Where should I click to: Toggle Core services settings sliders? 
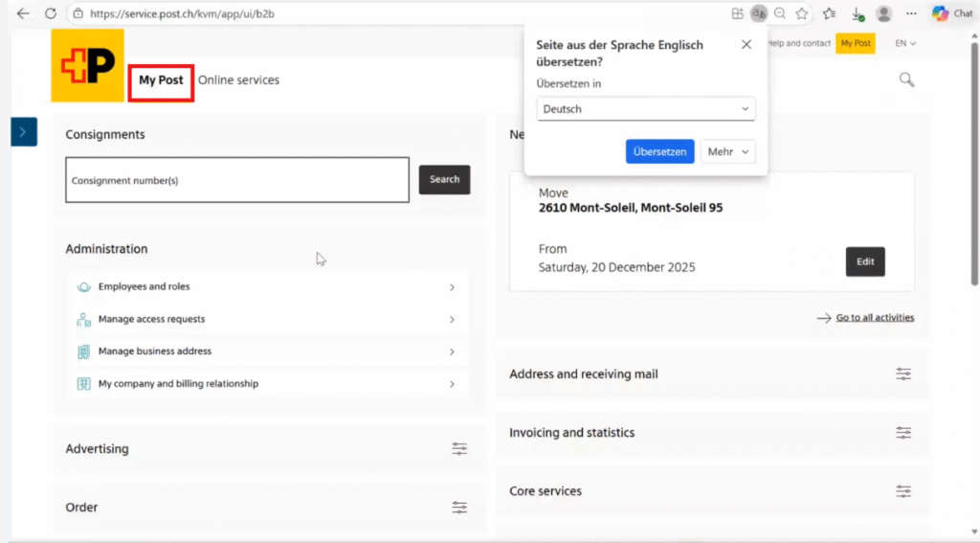pyautogui.click(x=903, y=491)
